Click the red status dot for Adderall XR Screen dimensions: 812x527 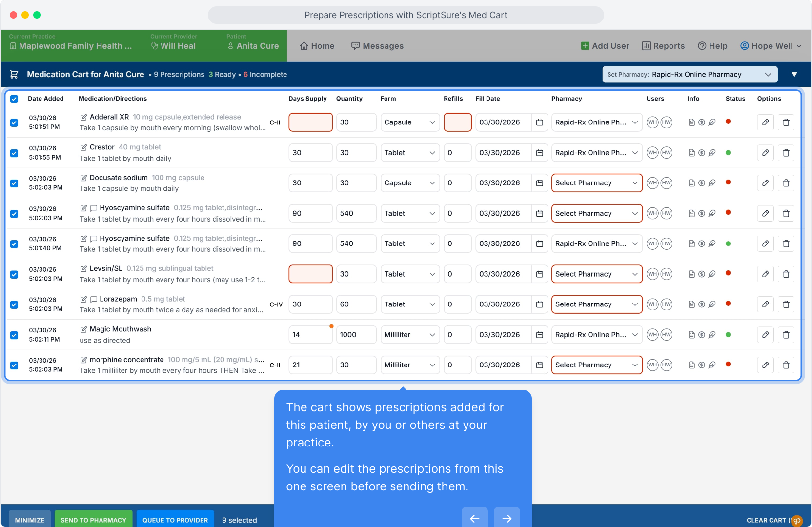(x=728, y=122)
